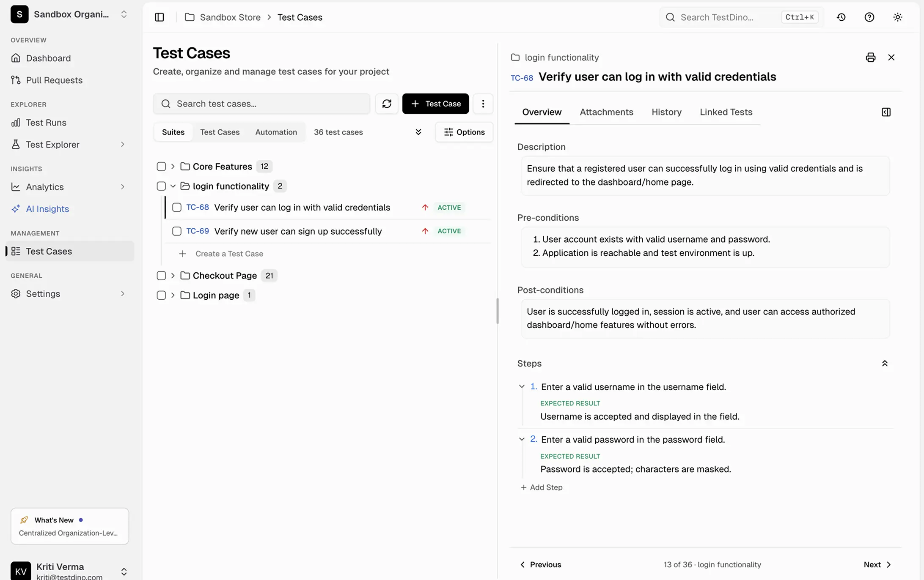Click priority arrow on TC-68 row
This screenshot has height=580, width=924.
[425, 208]
